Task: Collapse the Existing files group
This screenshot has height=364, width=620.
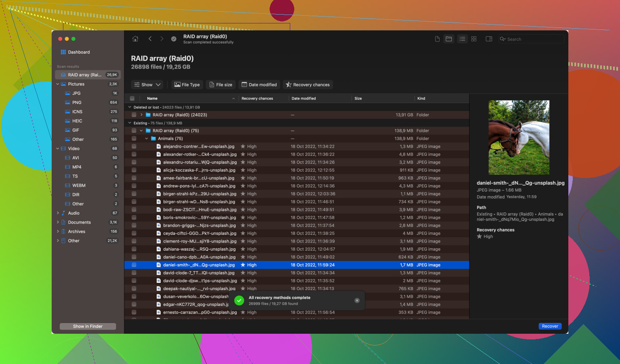Action: 130,123
